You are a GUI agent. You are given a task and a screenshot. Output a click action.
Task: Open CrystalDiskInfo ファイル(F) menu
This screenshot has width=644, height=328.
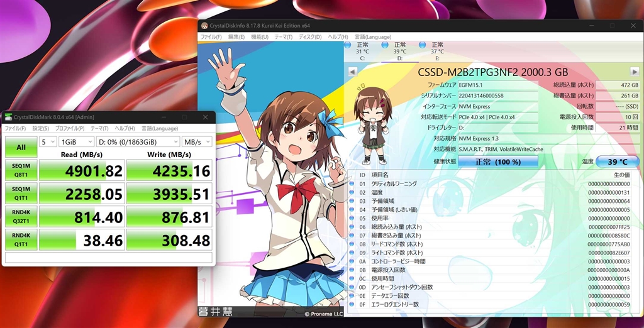point(211,37)
